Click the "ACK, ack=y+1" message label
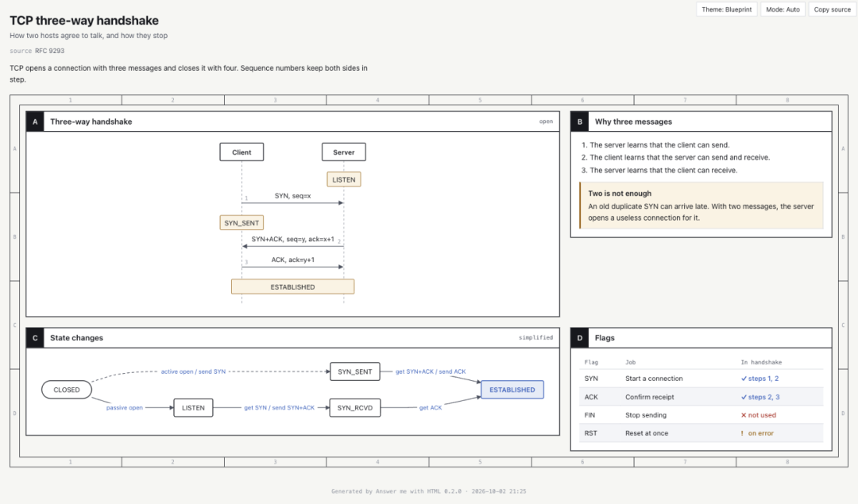The width and height of the screenshot is (858, 504). click(x=292, y=260)
